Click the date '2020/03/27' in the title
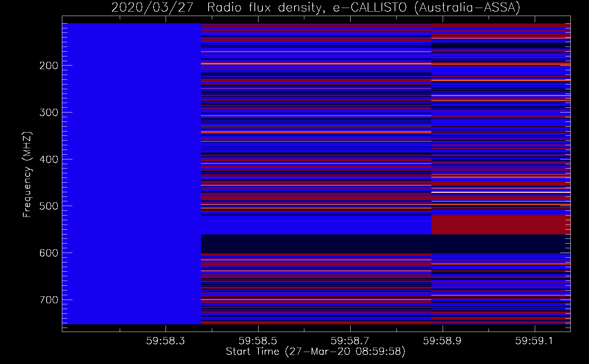Viewport: 589px width, 364px height. pos(153,7)
